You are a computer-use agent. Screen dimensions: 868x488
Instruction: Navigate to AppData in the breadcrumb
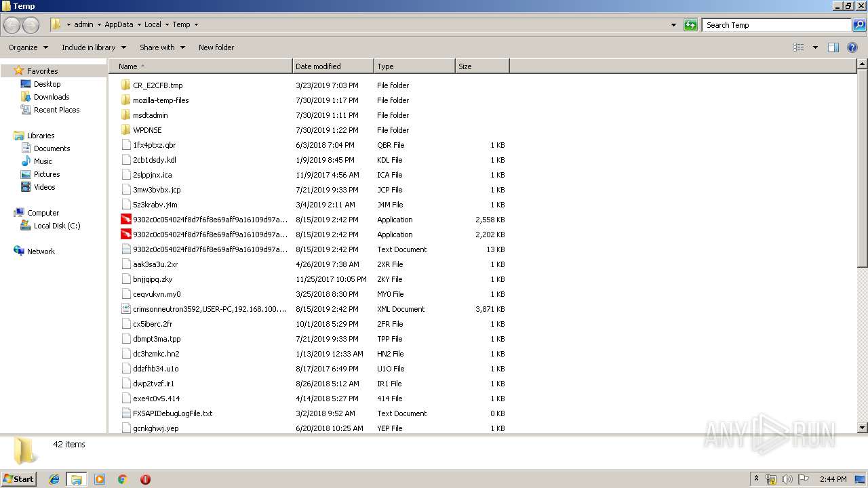click(x=119, y=25)
